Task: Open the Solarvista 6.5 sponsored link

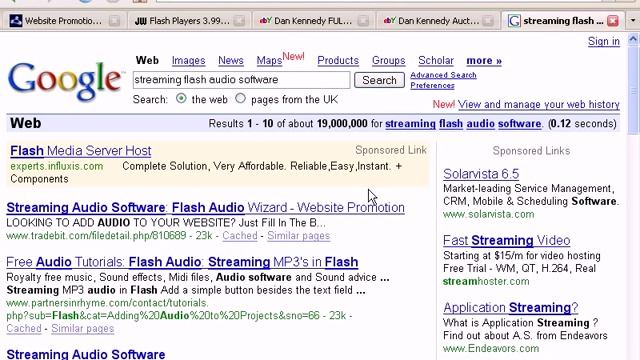Action: pyautogui.click(x=481, y=174)
